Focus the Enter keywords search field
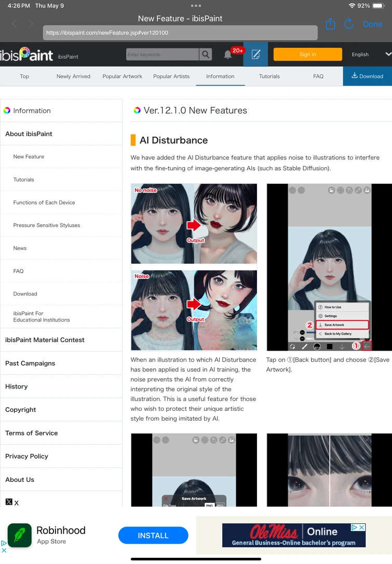The image size is (392, 564). tap(163, 55)
